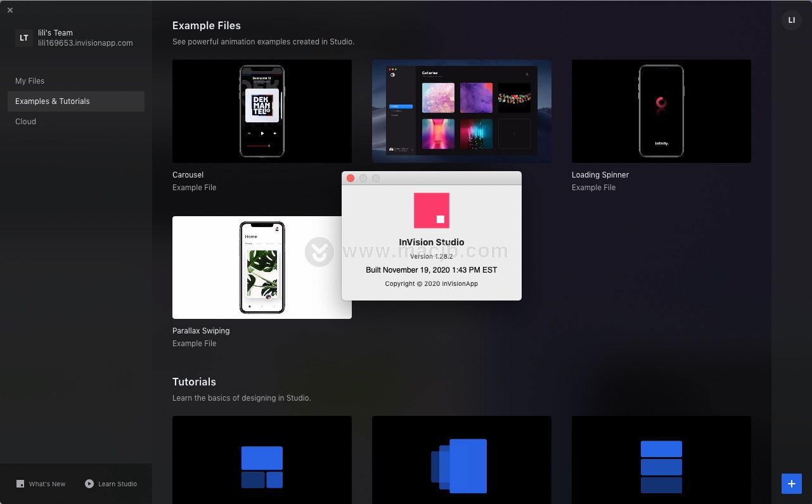Click 'Example File' label under Loading Spinner

(x=594, y=188)
